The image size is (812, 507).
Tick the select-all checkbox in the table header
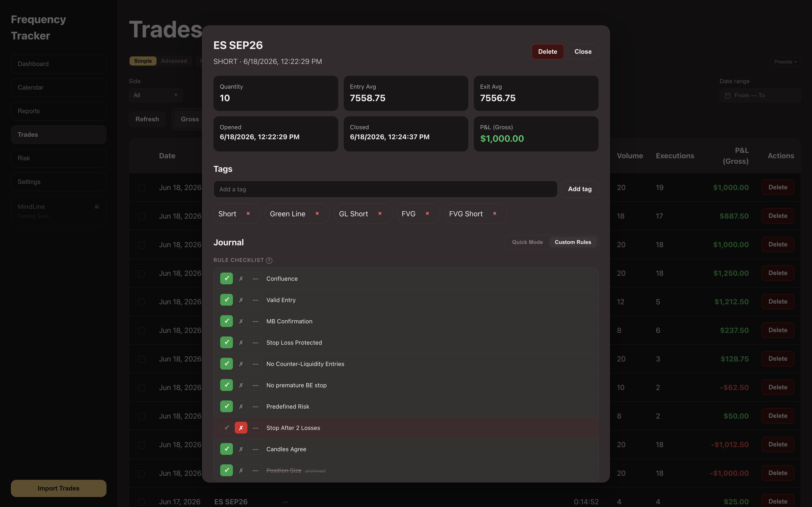pyautogui.click(x=142, y=156)
